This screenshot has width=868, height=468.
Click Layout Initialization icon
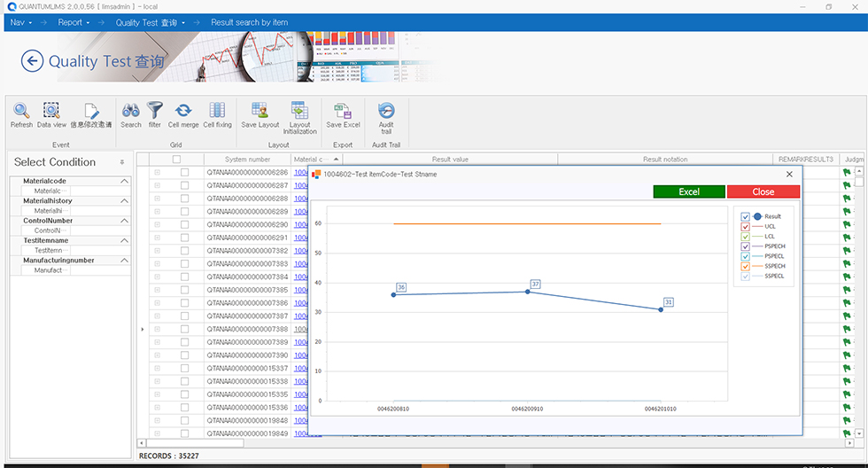click(300, 112)
